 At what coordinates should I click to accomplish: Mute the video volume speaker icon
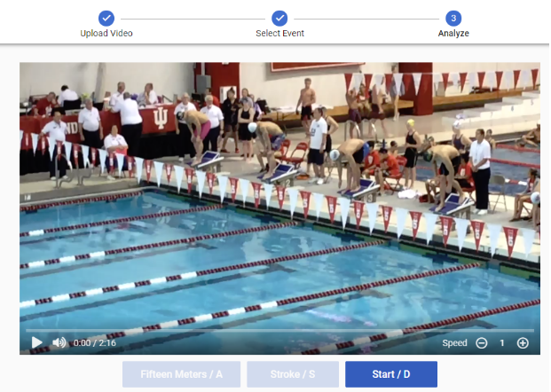(59, 342)
